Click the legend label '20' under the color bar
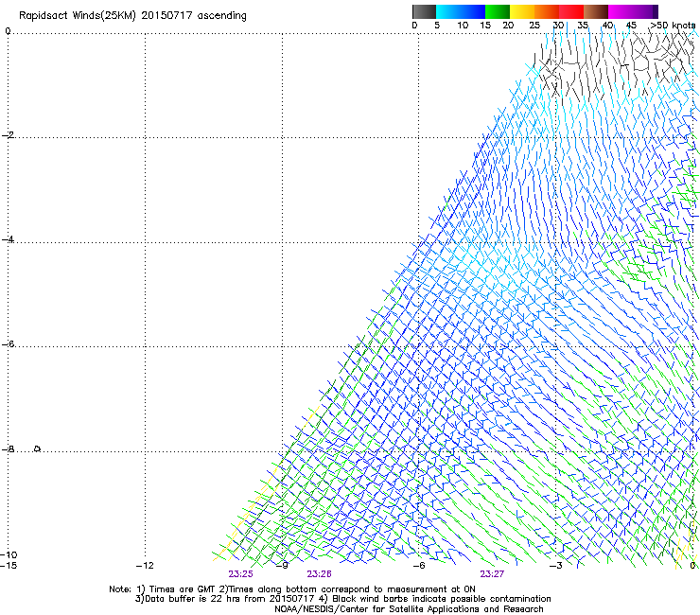The width and height of the screenshot is (700, 615). pyautogui.click(x=508, y=25)
